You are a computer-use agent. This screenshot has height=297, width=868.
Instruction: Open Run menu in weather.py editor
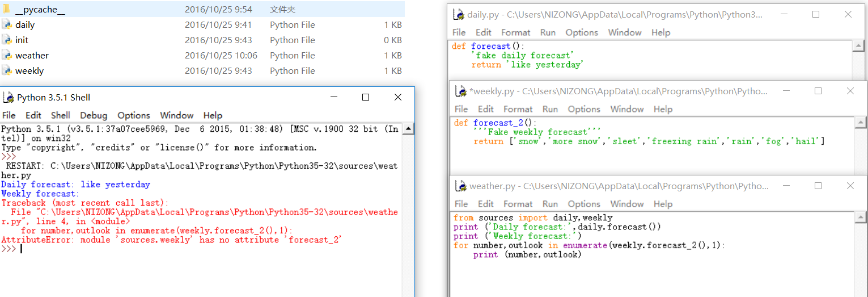click(x=550, y=204)
